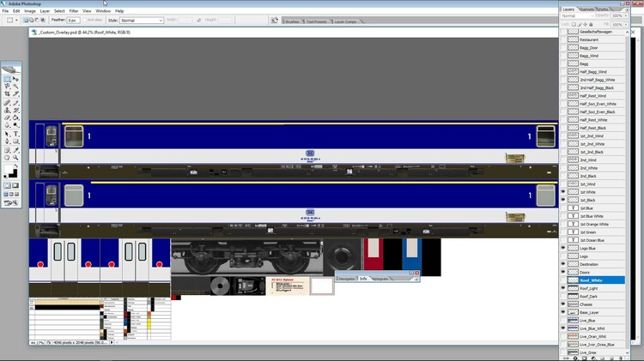The height and width of the screenshot is (361, 644).
Task: Open the marquee Style dropdown
Action: (x=142, y=20)
